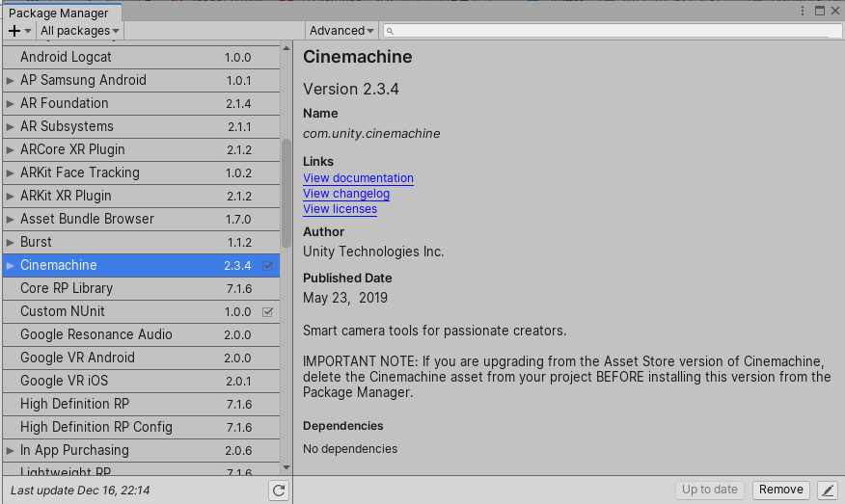
Task: Click the Version 2.3.4 heading
Action: [x=351, y=89]
